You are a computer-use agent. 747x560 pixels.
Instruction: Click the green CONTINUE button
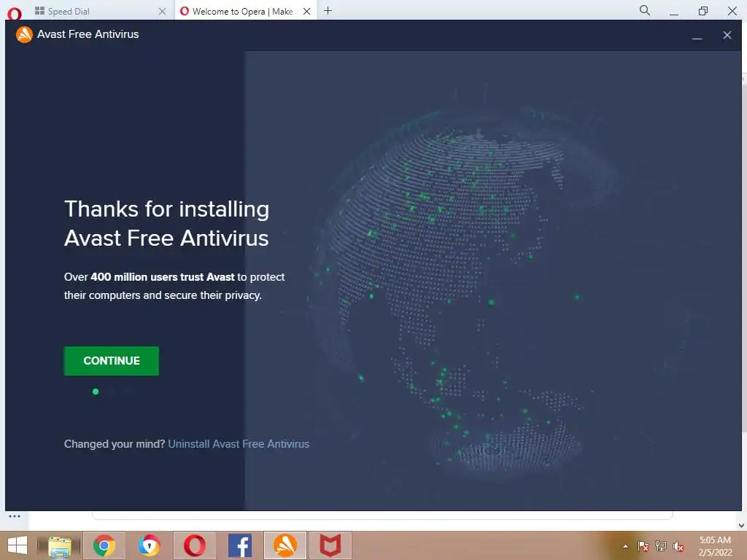[x=112, y=361]
